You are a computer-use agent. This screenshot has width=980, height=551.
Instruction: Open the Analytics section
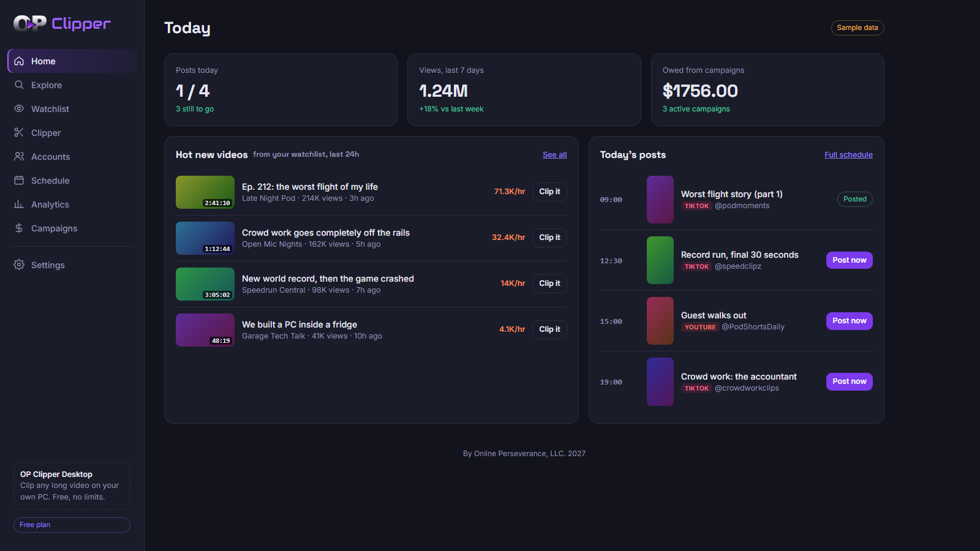[72, 204]
